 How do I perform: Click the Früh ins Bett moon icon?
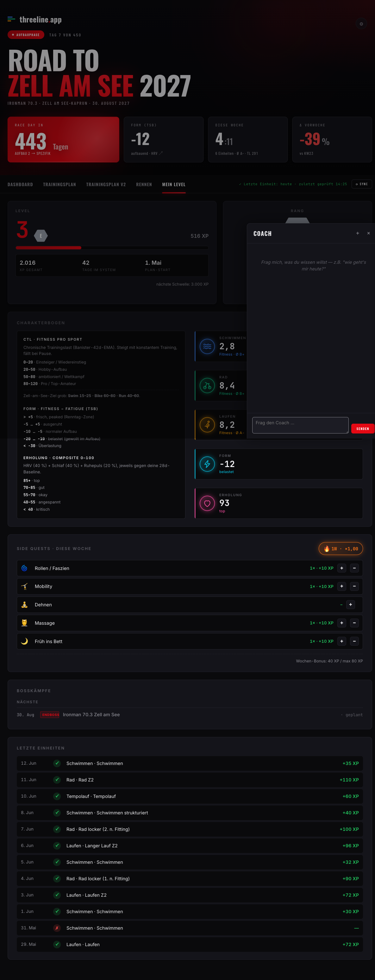24,641
